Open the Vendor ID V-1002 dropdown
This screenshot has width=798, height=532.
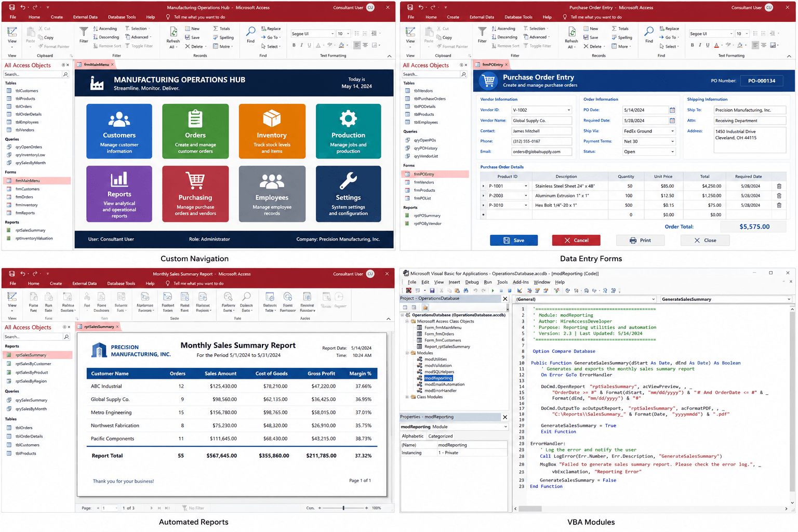click(569, 110)
